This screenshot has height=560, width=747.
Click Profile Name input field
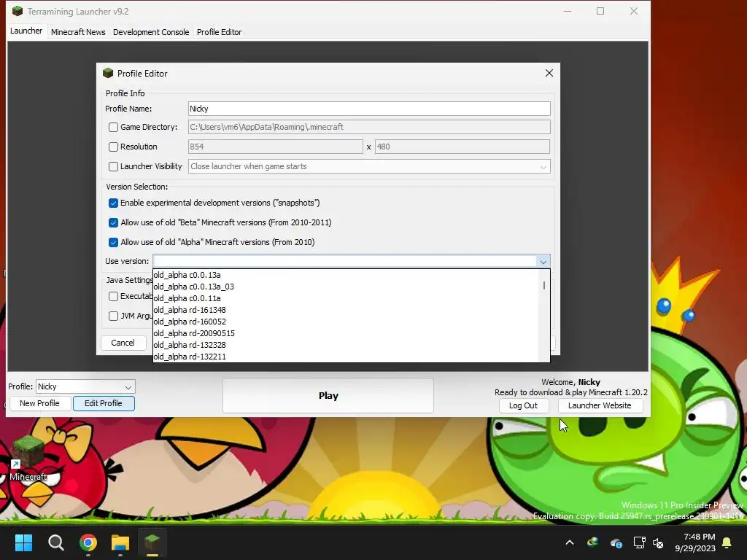(369, 109)
